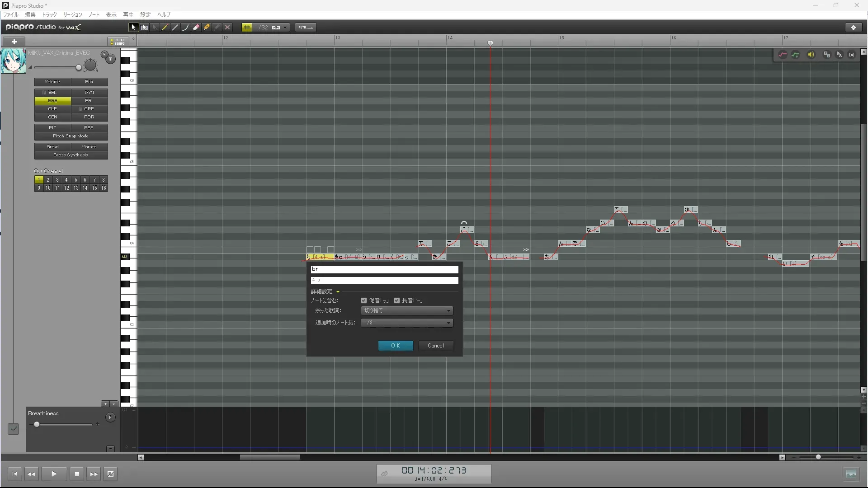Uncheck the 長音「ー」 checkbox
868x488 pixels.
pyautogui.click(x=397, y=300)
